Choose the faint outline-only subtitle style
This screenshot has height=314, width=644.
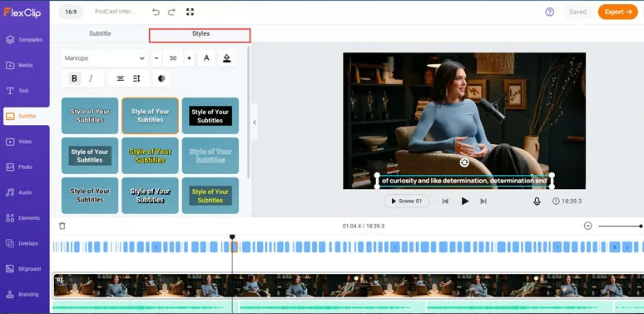click(211, 156)
